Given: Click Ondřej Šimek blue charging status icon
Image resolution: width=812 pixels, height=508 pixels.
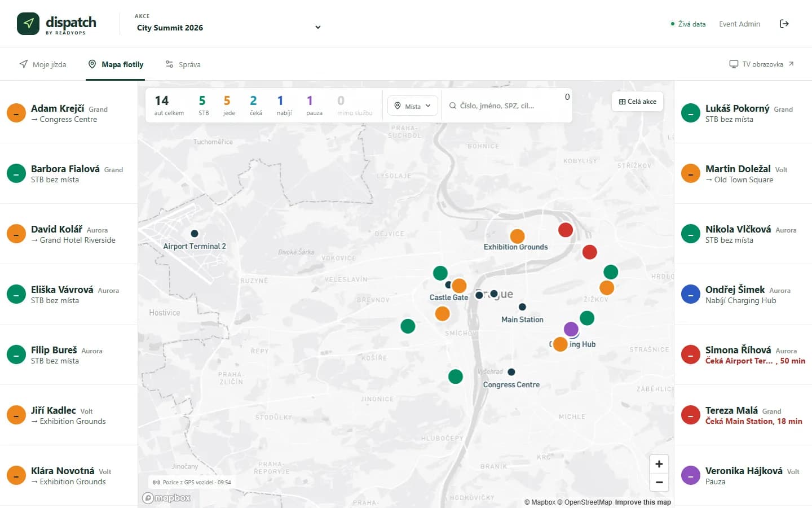Looking at the screenshot, I should point(690,294).
